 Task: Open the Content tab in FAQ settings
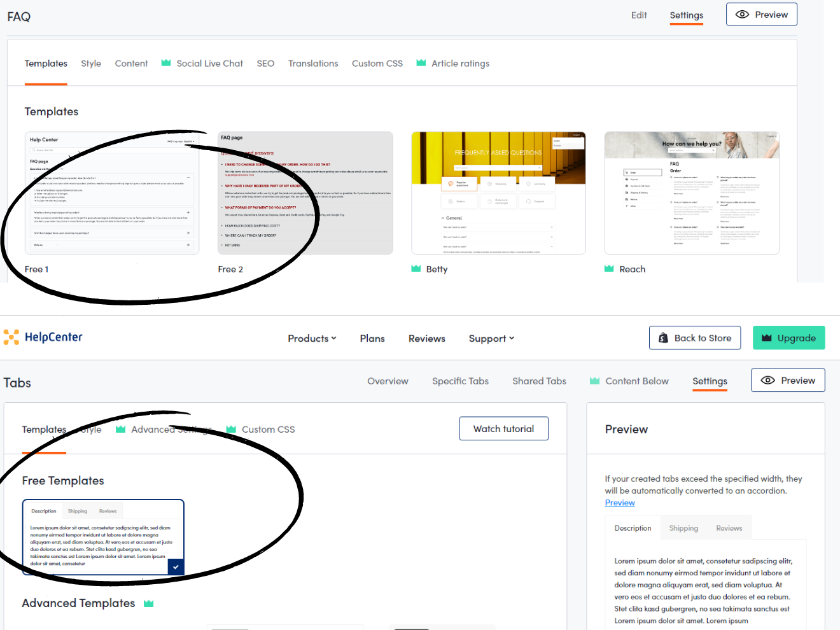[131, 64]
